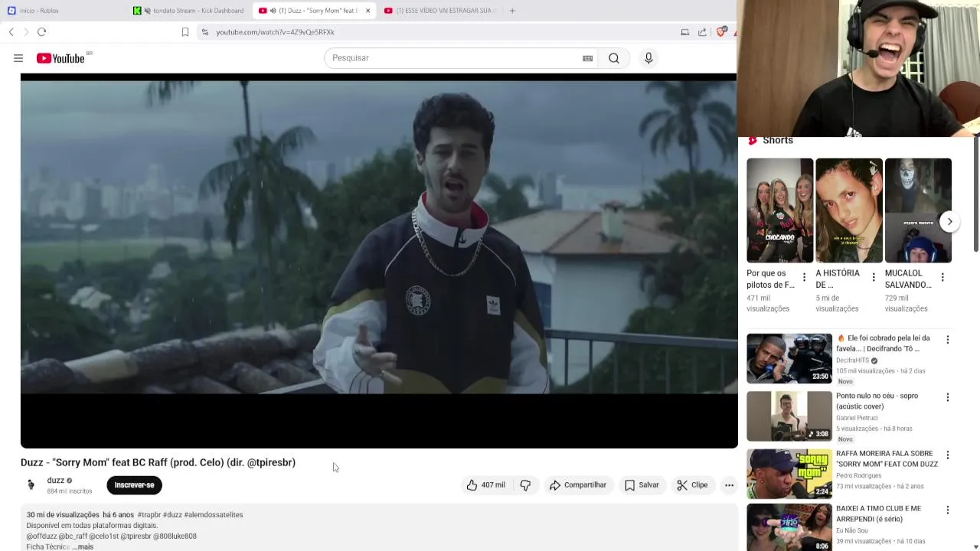Open the duzz channel name link
980x551 pixels.
pos(55,481)
